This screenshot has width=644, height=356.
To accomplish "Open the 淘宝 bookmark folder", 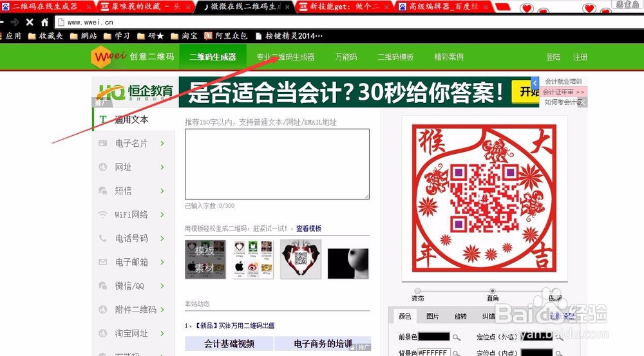I will pyautogui.click(x=184, y=36).
